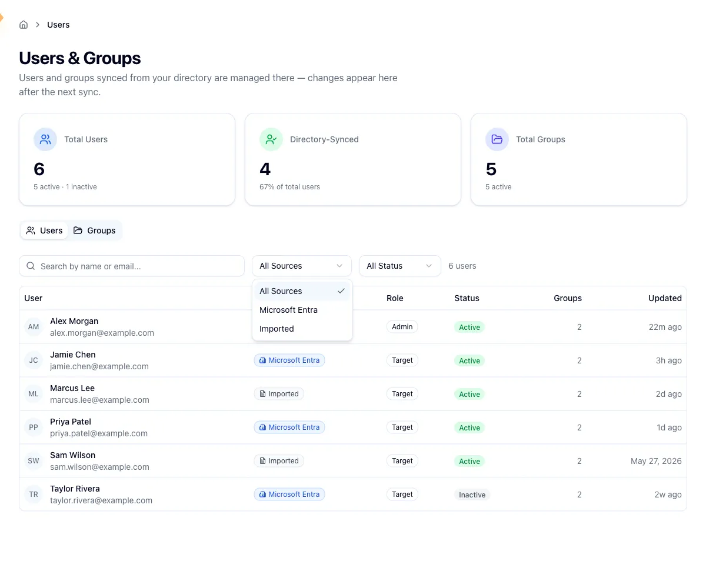706x588 pixels.
Task: Click the TR avatar for Taylor Rivera
Action: 34,495
